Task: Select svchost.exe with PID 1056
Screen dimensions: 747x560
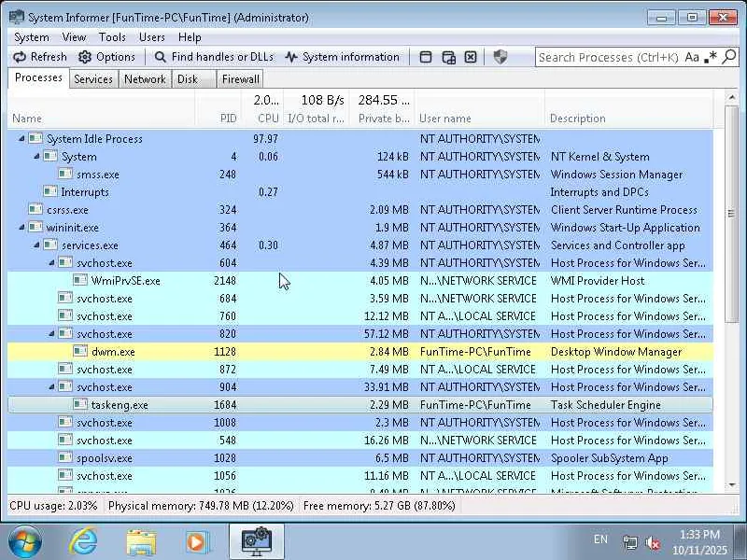Action: coord(360,476)
